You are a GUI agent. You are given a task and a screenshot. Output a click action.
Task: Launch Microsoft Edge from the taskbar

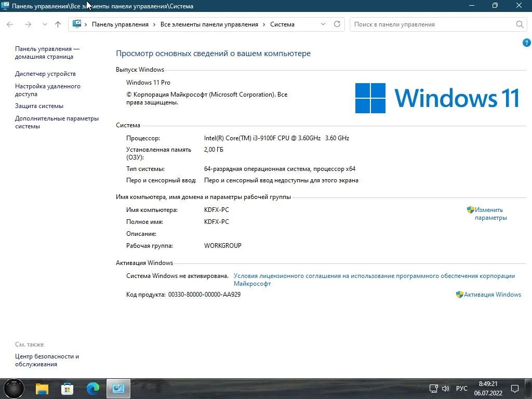(x=92, y=389)
